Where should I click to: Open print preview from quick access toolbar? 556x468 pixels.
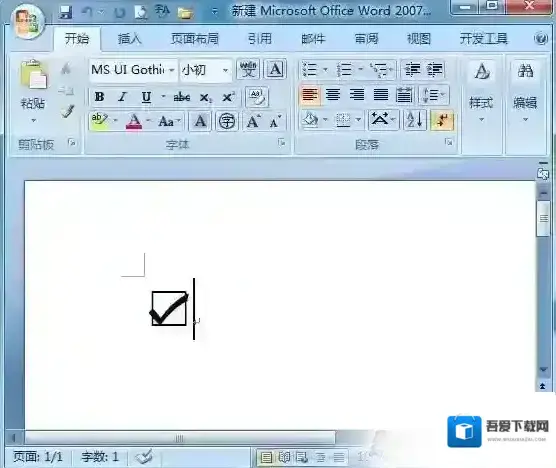point(141,12)
